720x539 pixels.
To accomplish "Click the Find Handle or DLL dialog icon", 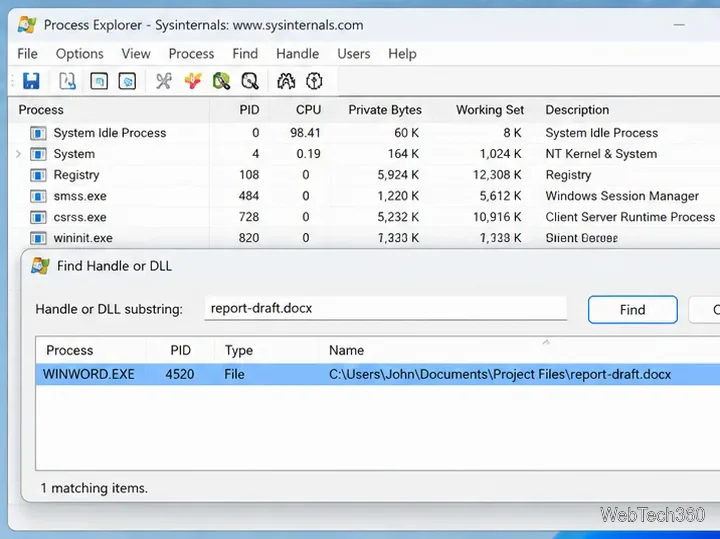I will click(40, 266).
